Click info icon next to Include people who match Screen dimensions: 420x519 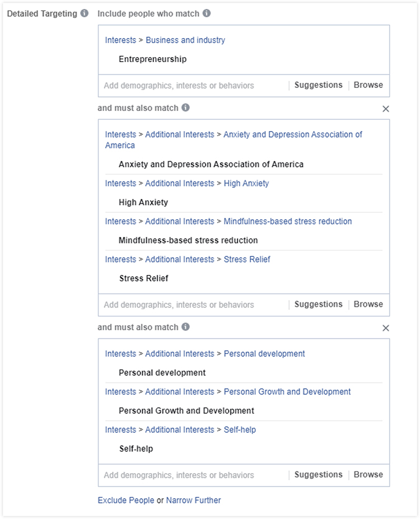pyautogui.click(x=207, y=13)
